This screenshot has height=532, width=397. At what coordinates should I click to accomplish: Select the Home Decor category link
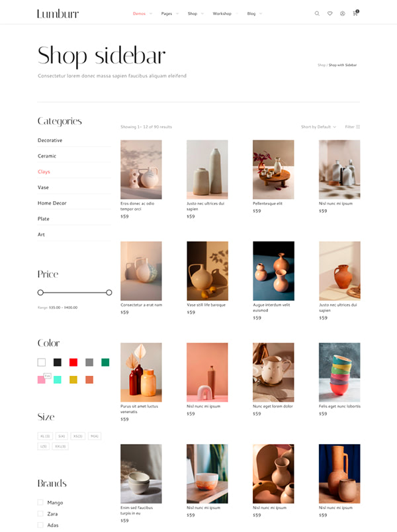[x=52, y=203]
